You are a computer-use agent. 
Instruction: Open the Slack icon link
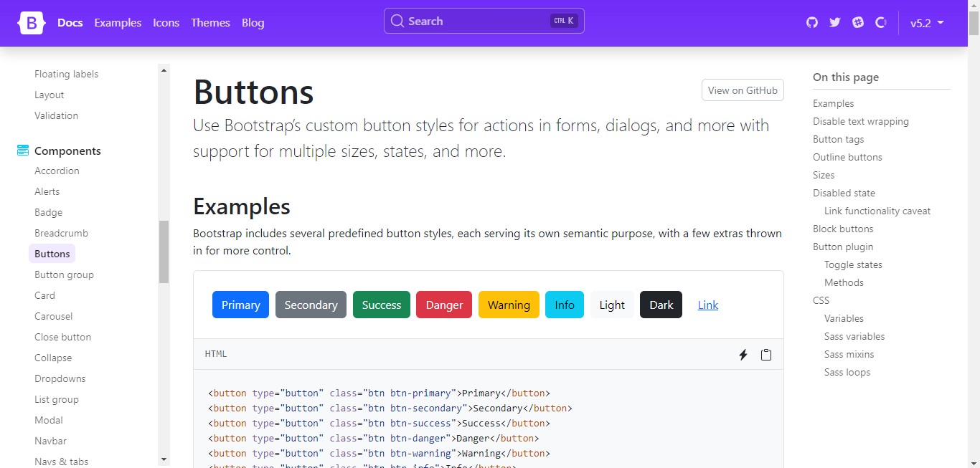(858, 22)
